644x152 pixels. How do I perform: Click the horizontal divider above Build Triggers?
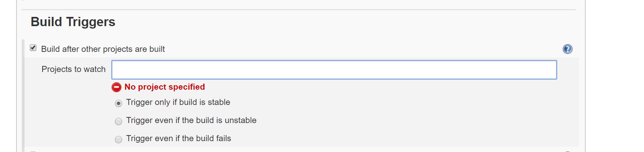298,10
